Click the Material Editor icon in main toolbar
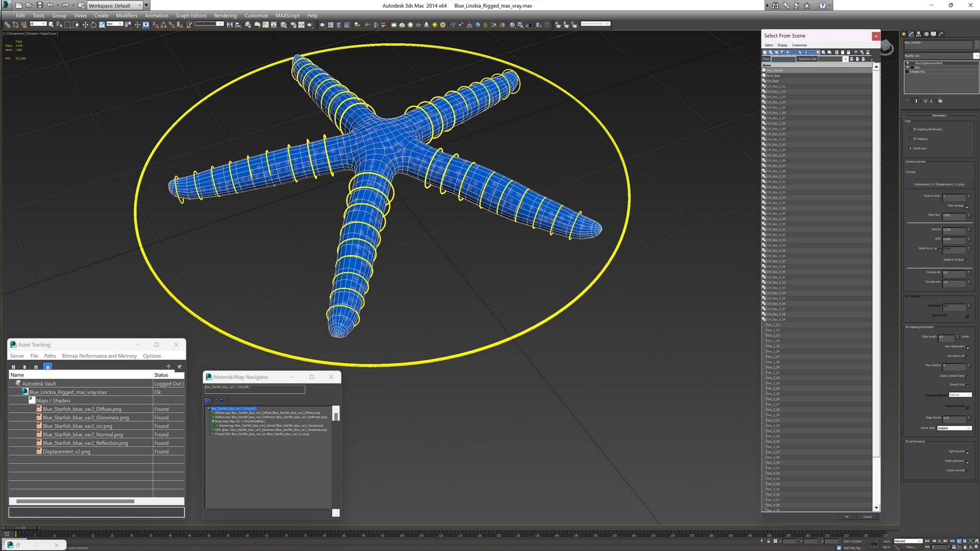980x551 pixels. coord(284,24)
